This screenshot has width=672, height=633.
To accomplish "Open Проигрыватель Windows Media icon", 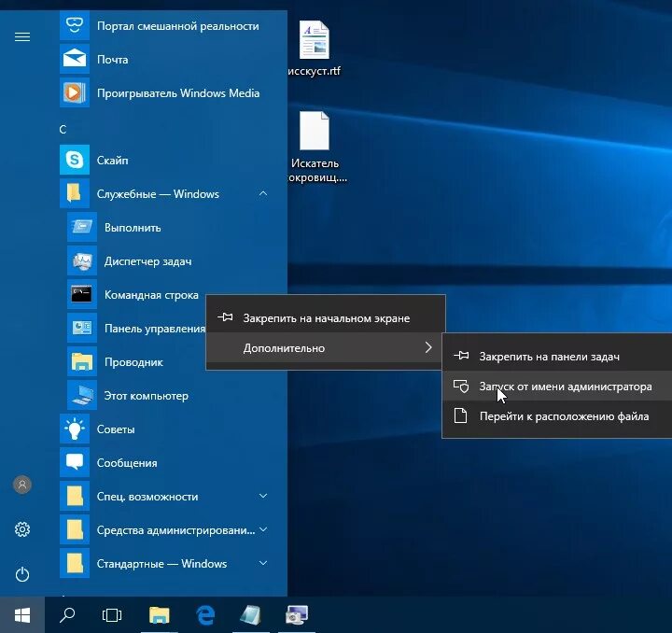I will (x=75, y=92).
